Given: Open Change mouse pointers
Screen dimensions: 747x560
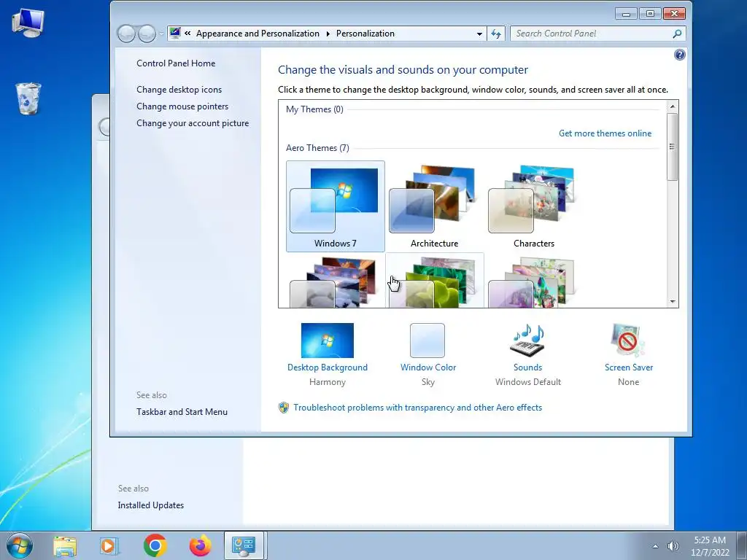Looking at the screenshot, I should [182, 106].
